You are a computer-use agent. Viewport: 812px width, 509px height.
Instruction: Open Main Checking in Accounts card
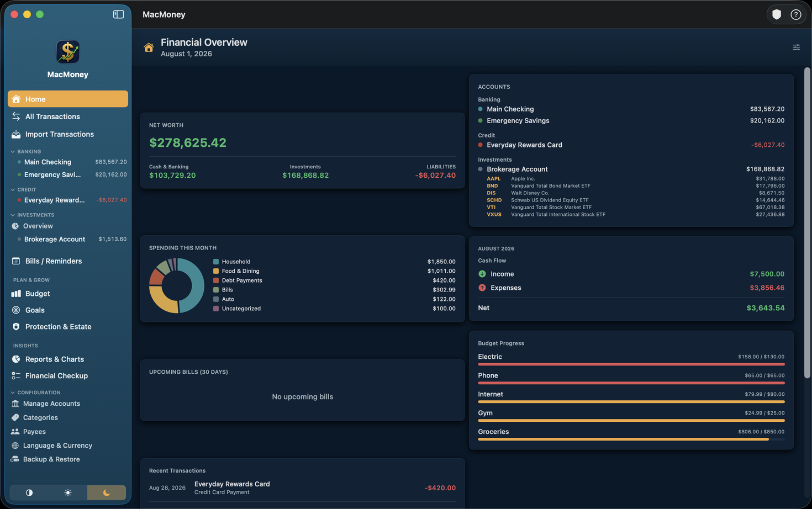631,109
